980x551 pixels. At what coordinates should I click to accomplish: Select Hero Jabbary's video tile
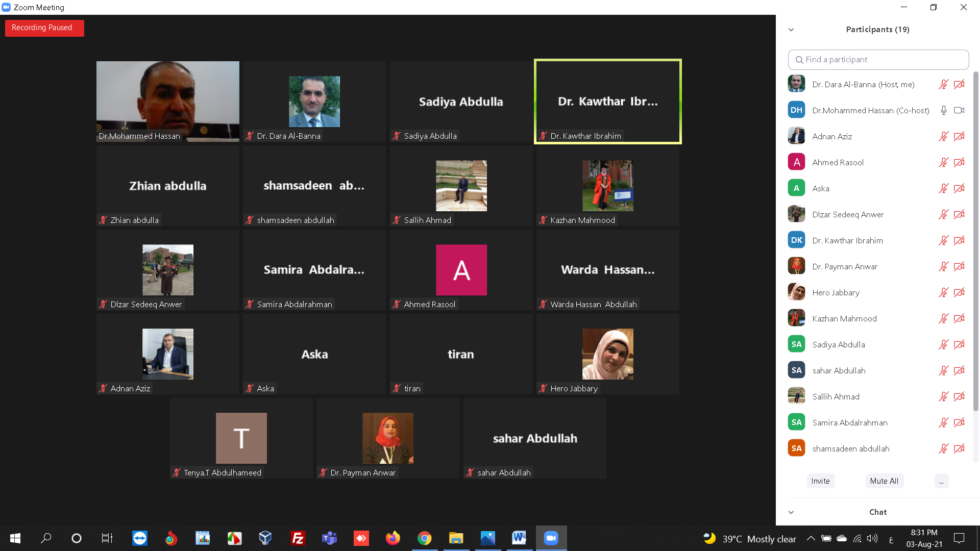click(x=608, y=354)
